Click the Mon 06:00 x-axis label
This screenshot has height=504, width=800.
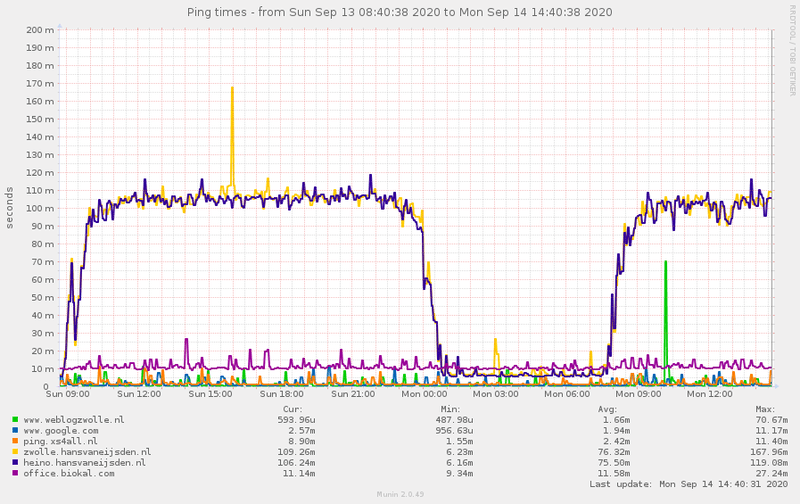[567, 394]
